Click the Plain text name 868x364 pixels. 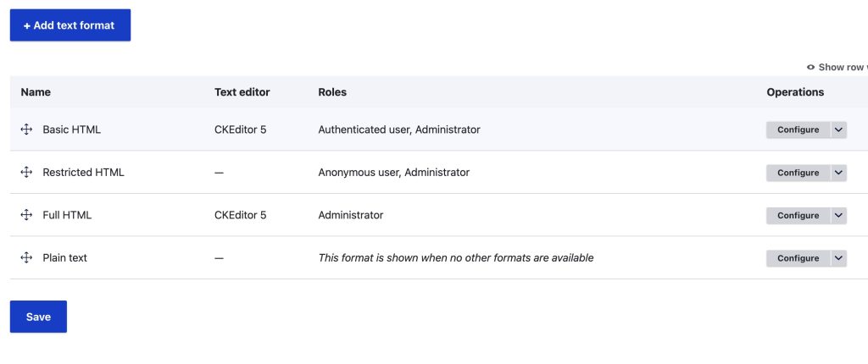64,258
